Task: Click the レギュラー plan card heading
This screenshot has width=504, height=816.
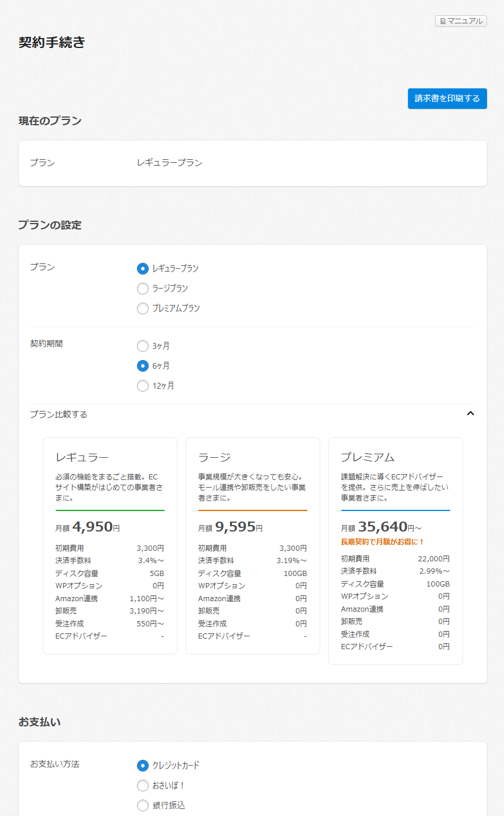Action: point(82,457)
